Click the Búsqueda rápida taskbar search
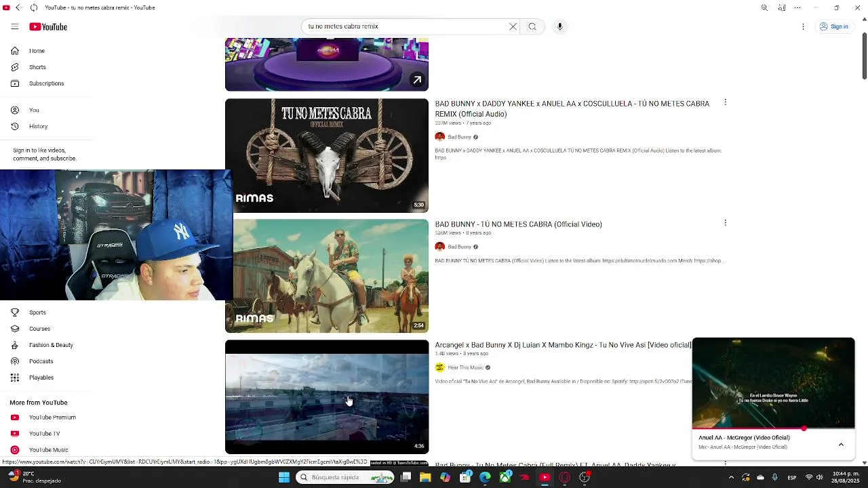Image resolution: width=868 pixels, height=488 pixels. pyautogui.click(x=346, y=478)
